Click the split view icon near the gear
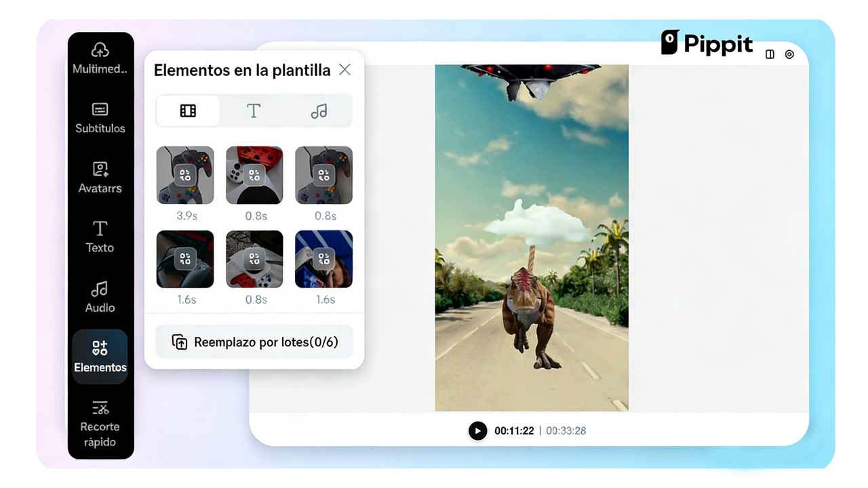Image resolution: width=868 pixels, height=488 pixels. [770, 54]
